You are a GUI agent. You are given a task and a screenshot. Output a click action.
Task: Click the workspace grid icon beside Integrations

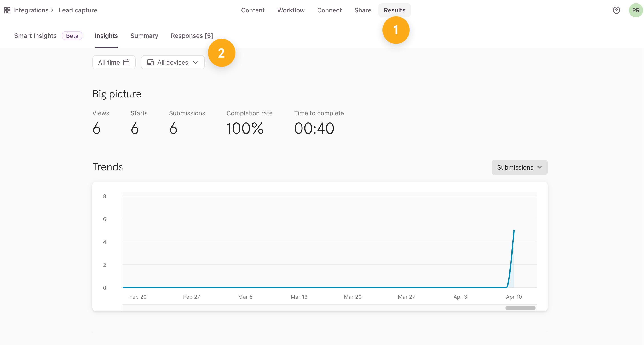[7, 10]
